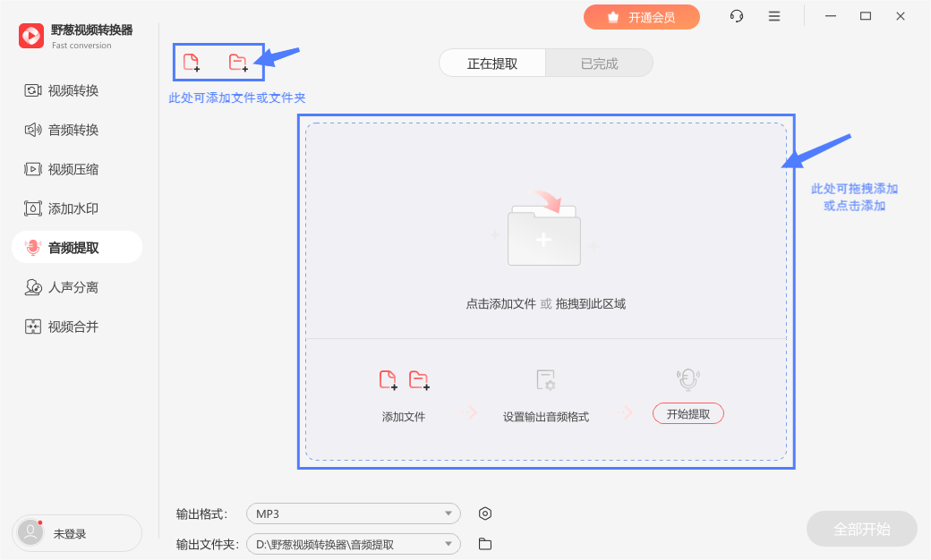Click the add folder icon above 添加文件
The width and height of the screenshot is (931, 560).
click(419, 379)
